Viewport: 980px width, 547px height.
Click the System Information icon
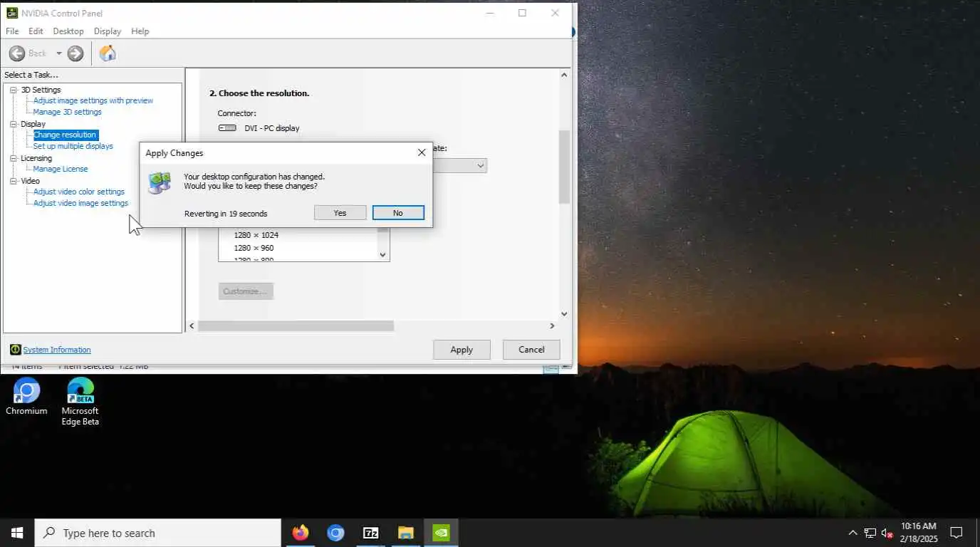(15, 350)
